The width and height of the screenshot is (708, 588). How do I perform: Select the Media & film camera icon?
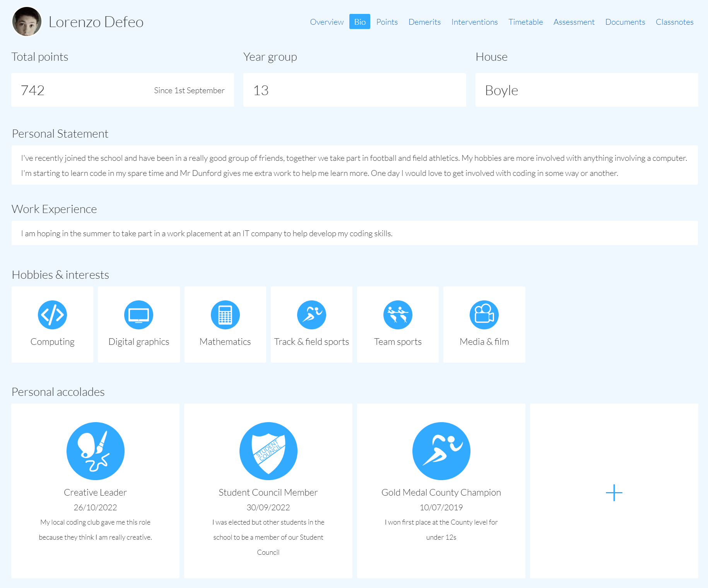pyautogui.click(x=484, y=315)
